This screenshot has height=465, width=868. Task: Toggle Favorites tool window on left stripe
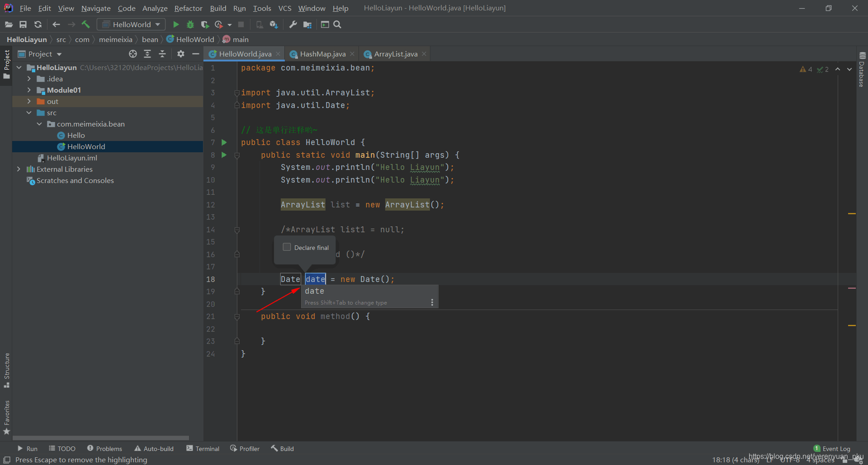click(x=6, y=418)
